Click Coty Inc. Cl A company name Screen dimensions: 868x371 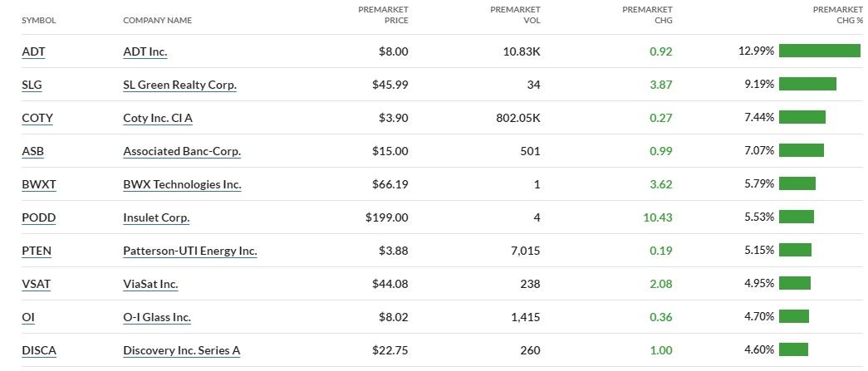(158, 118)
